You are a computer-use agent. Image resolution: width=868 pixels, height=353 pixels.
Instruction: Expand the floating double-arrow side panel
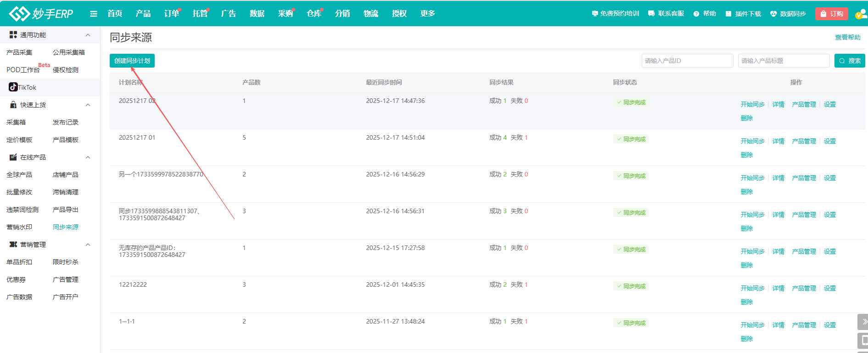click(x=863, y=322)
